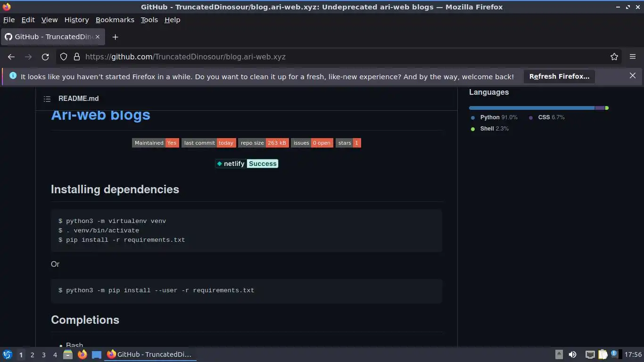Viewport: 644px width, 362px height.
Task: Open the network tray icon
Action: (x=590, y=354)
